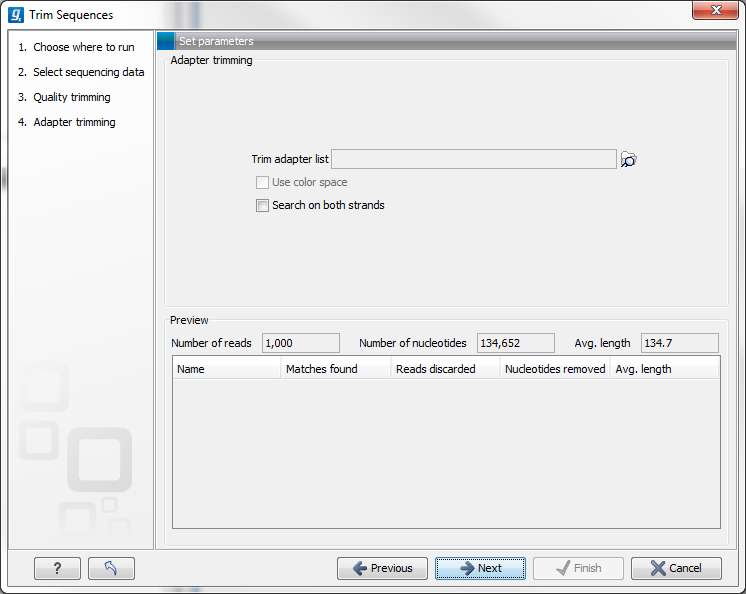Click the reset to defaults arrow button
Viewport: 746px width, 594px height.
111,568
